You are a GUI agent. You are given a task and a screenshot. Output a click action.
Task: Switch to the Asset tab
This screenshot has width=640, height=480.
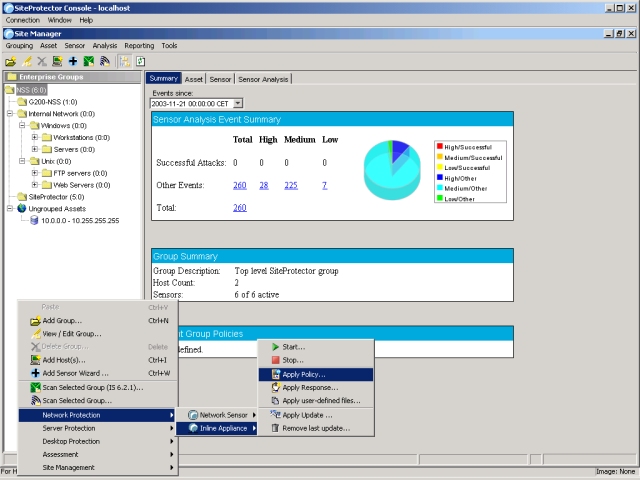[193, 79]
